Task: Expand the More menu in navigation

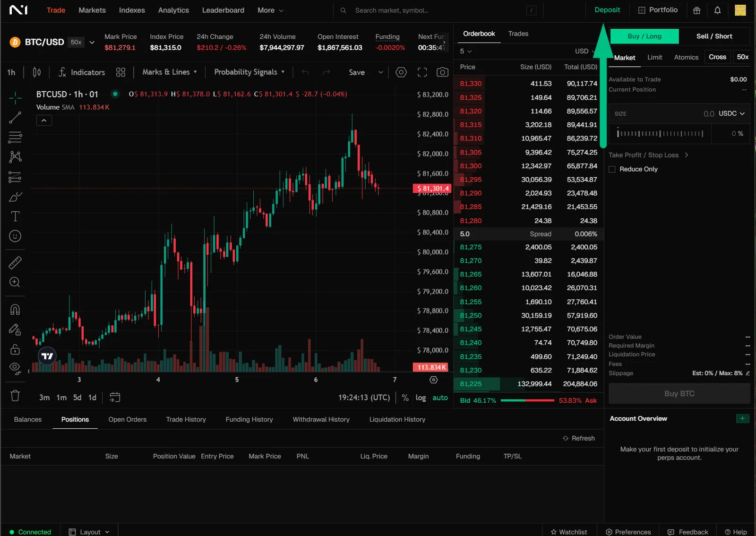Action: click(270, 10)
